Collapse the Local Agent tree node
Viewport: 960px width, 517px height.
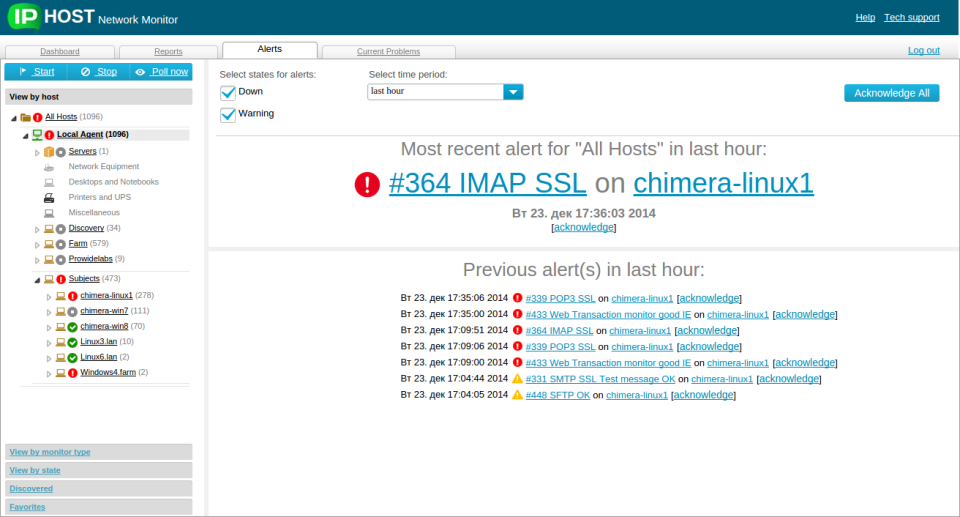point(25,136)
